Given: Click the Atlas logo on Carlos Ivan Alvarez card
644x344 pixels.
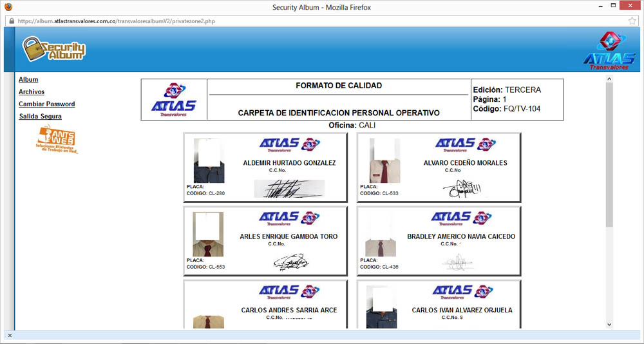Looking at the screenshot, I should 463,292.
